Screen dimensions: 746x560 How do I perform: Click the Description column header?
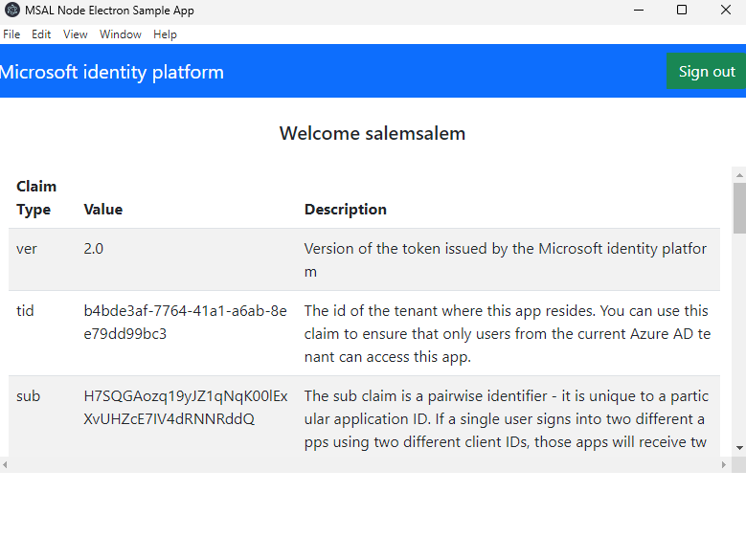pos(346,210)
